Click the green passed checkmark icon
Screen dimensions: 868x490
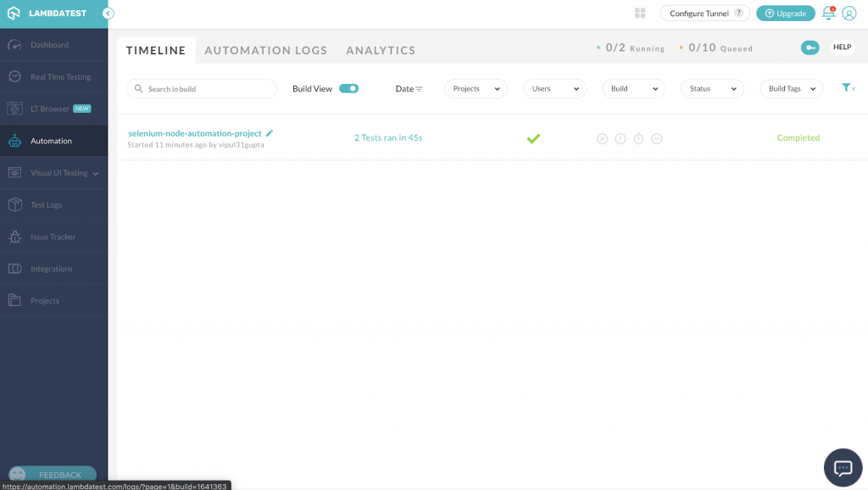pyautogui.click(x=534, y=138)
